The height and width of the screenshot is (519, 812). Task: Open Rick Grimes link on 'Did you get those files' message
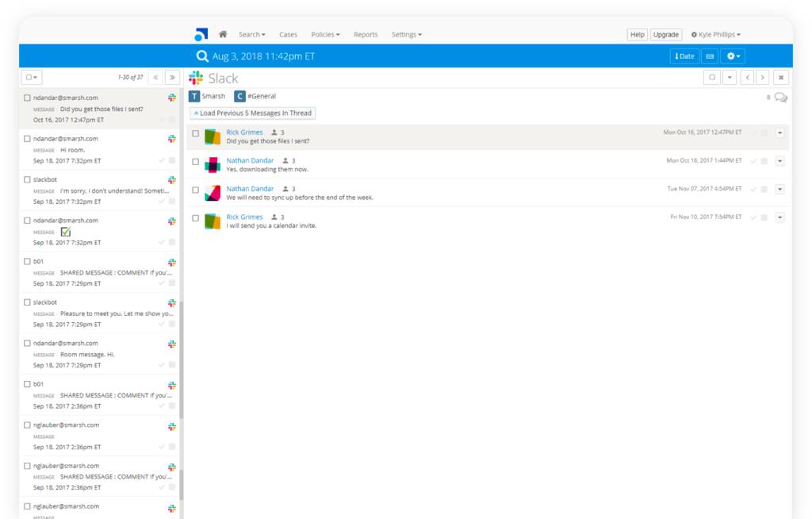pos(244,133)
